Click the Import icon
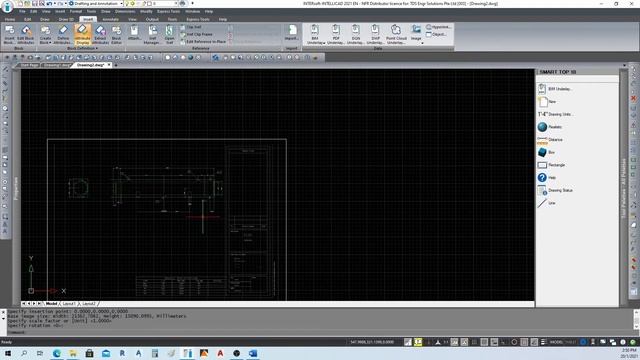Screen dimensions: 640x360 coord(292,33)
